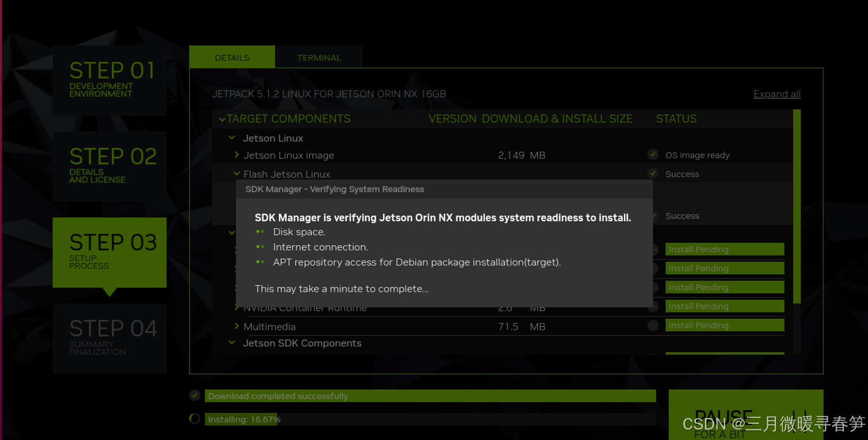Click the Multimedia size 71.5 MB
The width and height of the screenshot is (868, 440).
coord(521,327)
